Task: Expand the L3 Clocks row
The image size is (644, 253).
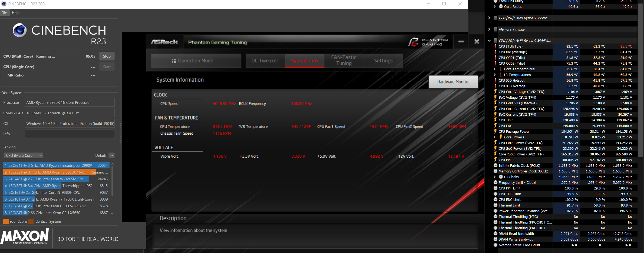Action: point(494,177)
